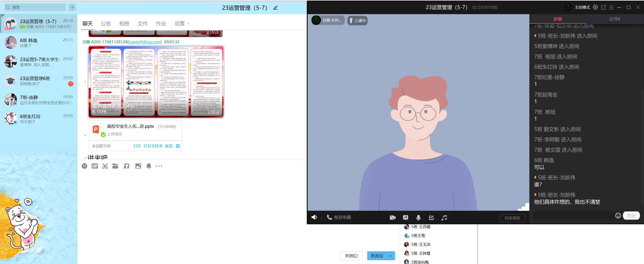
Task: Click the send image icon
Action: tap(138, 166)
